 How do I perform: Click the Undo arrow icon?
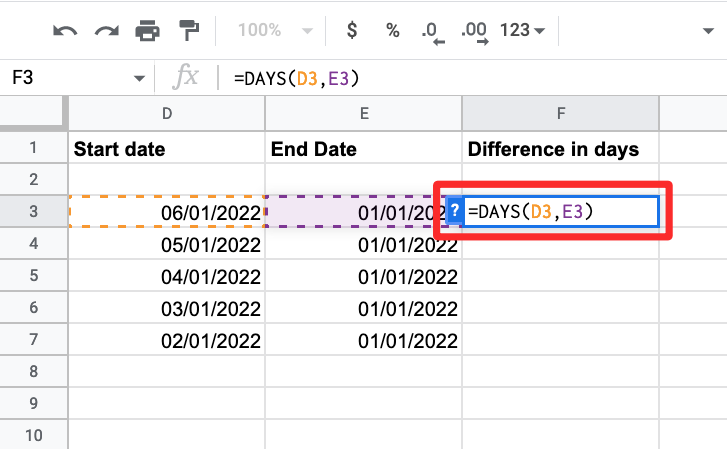point(65,30)
